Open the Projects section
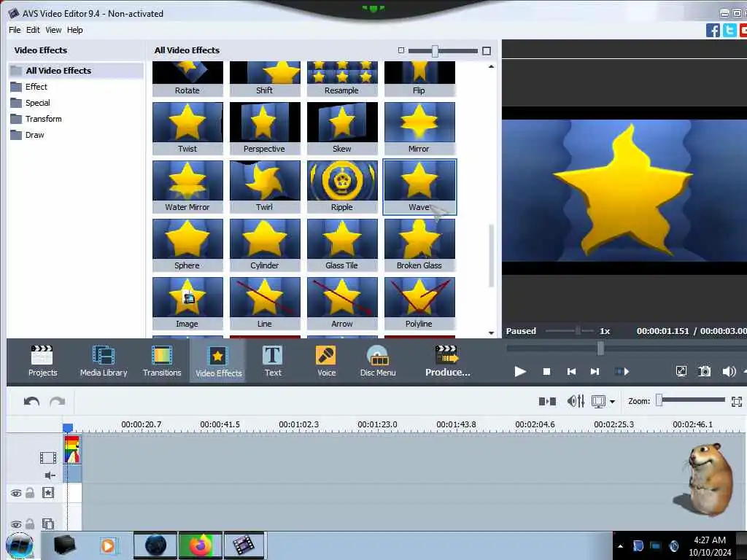This screenshot has height=560, width=747. [x=42, y=361]
